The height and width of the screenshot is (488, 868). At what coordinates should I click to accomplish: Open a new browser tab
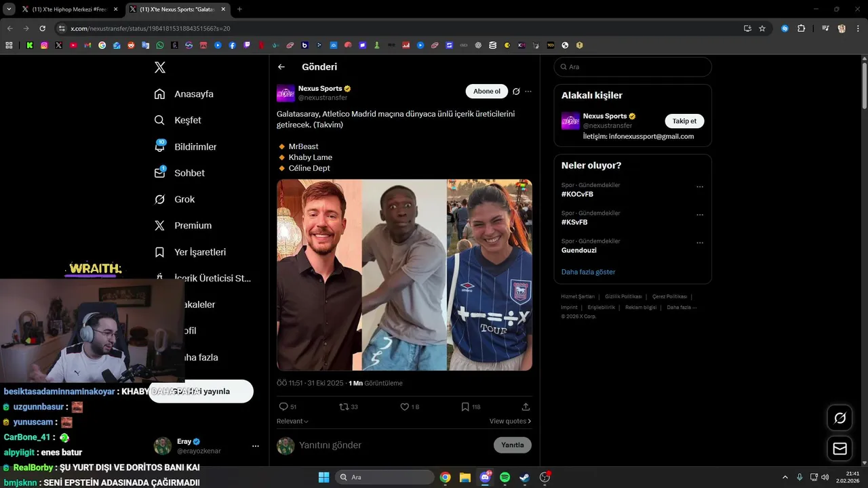pos(239,9)
